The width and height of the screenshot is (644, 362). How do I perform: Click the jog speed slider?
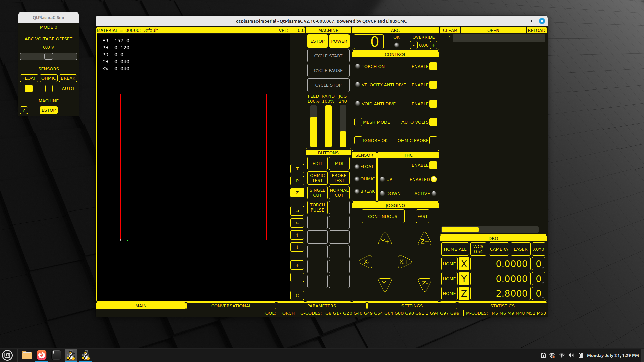pyautogui.click(x=343, y=126)
